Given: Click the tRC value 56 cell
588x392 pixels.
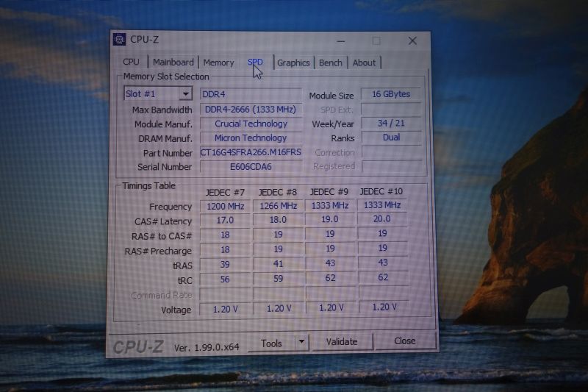Looking at the screenshot, I should (x=225, y=279).
